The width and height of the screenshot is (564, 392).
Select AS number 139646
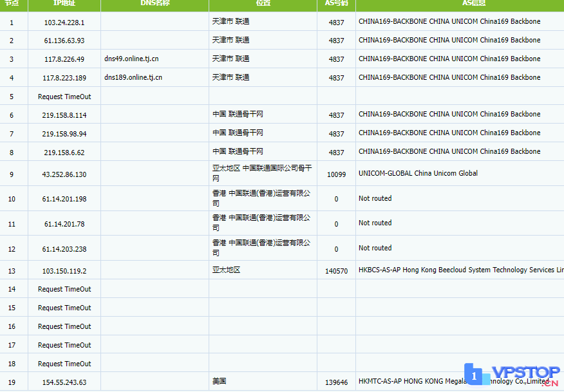336,382
